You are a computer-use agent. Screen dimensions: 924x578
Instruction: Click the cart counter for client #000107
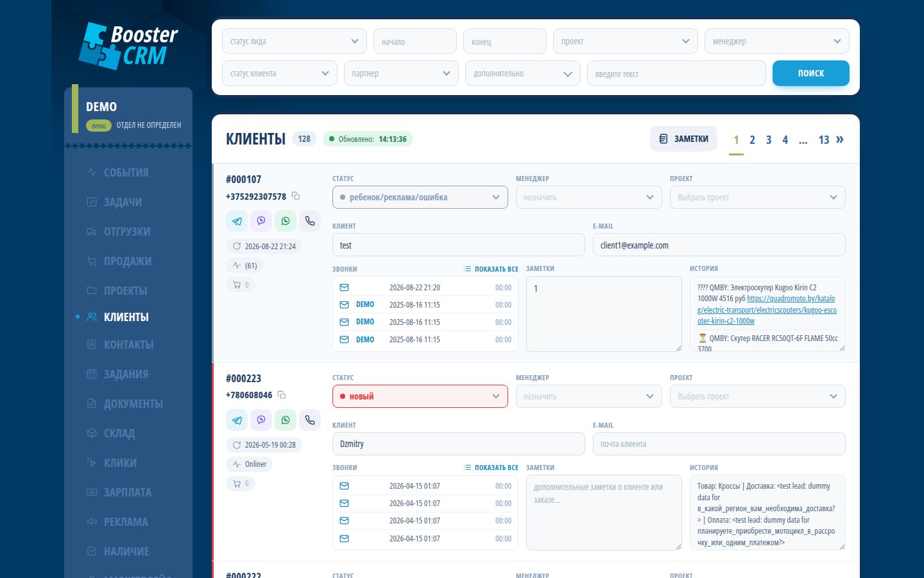pyautogui.click(x=241, y=285)
